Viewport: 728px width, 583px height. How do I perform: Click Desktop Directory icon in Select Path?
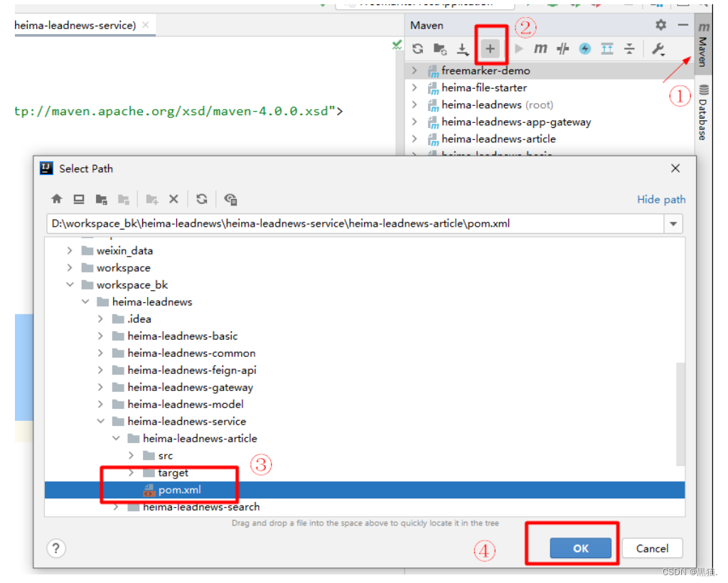point(79,199)
